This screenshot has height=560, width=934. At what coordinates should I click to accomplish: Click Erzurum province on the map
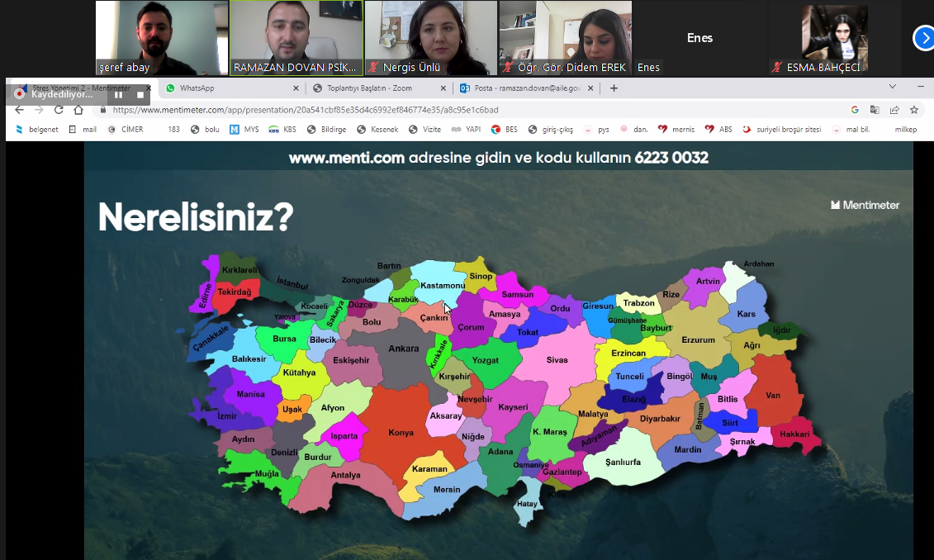click(698, 340)
